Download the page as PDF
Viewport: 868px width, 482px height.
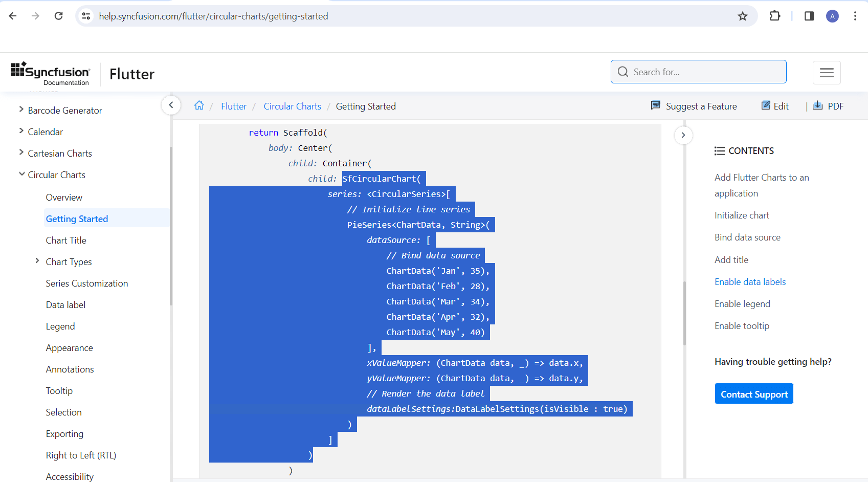(x=828, y=106)
